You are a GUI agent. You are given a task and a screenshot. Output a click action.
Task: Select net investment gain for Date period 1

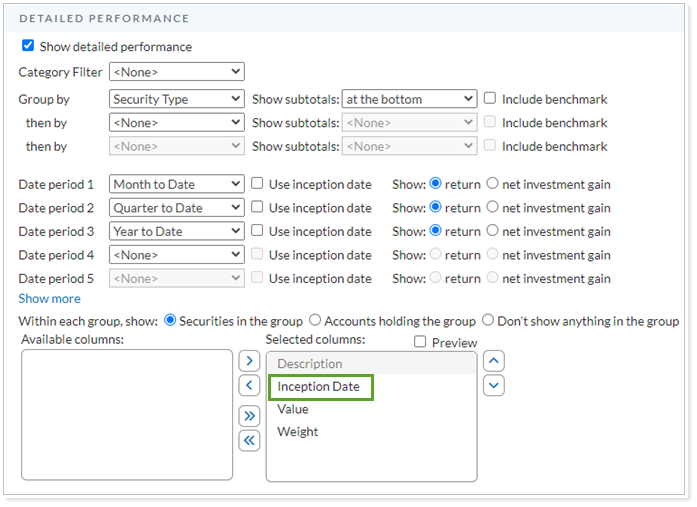point(492,184)
